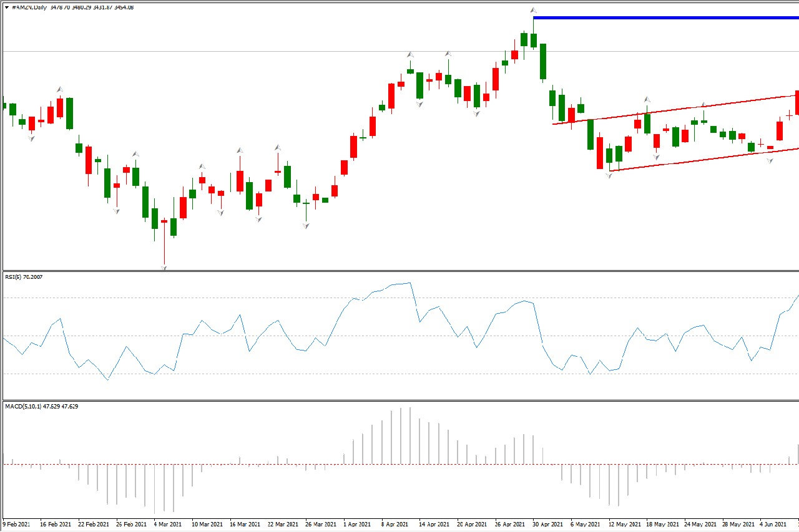Click the thin gray horizontal price line
This screenshot has height=532, width=799.
[x=250, y=51]
